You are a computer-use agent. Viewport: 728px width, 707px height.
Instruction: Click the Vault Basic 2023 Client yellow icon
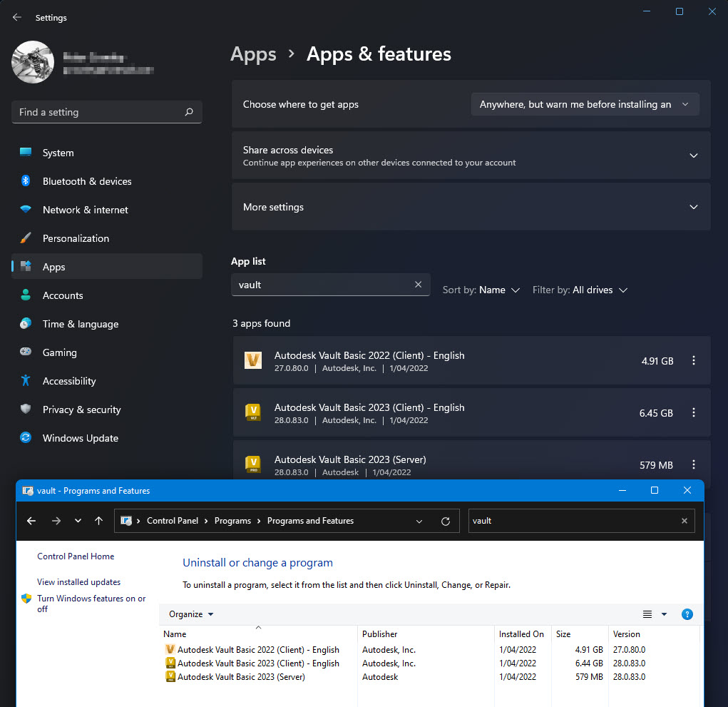click(x=252, y=412)
